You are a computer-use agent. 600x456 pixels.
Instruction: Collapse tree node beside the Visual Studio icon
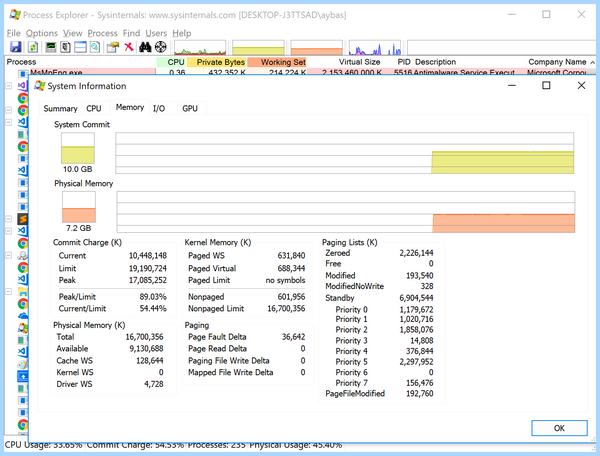click(x=8, y=86)
